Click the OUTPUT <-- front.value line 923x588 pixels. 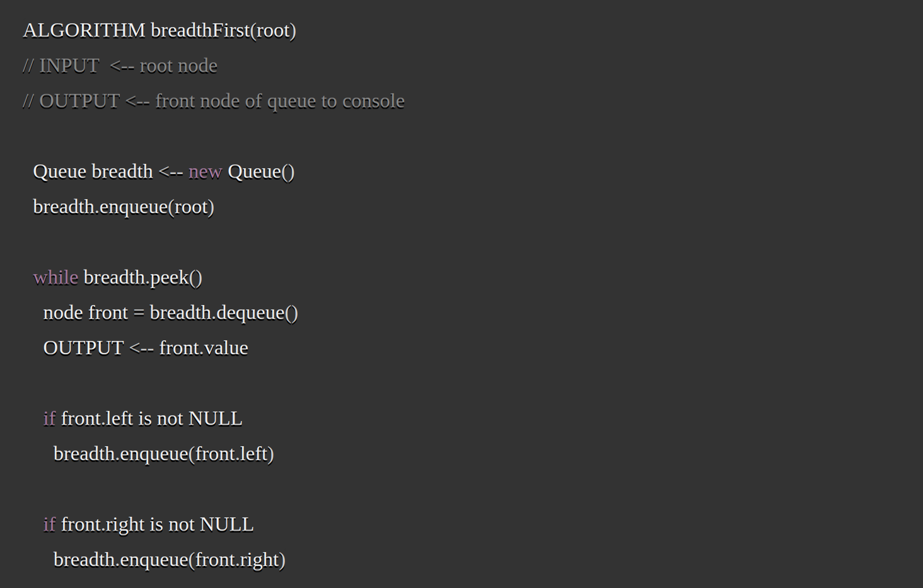coord(146,348)
